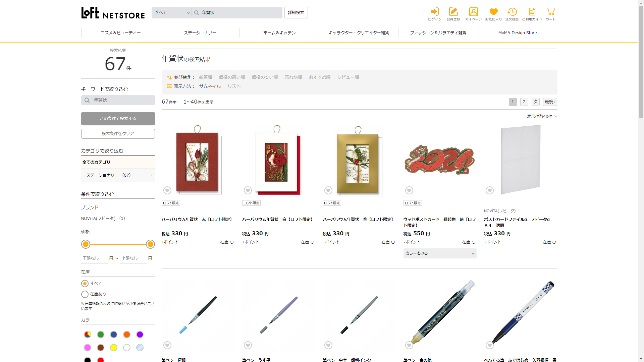The width and height of the screenshot is (644, 362).
Task: Select the 在庫あり stock radio button
Action: (85, 294)
